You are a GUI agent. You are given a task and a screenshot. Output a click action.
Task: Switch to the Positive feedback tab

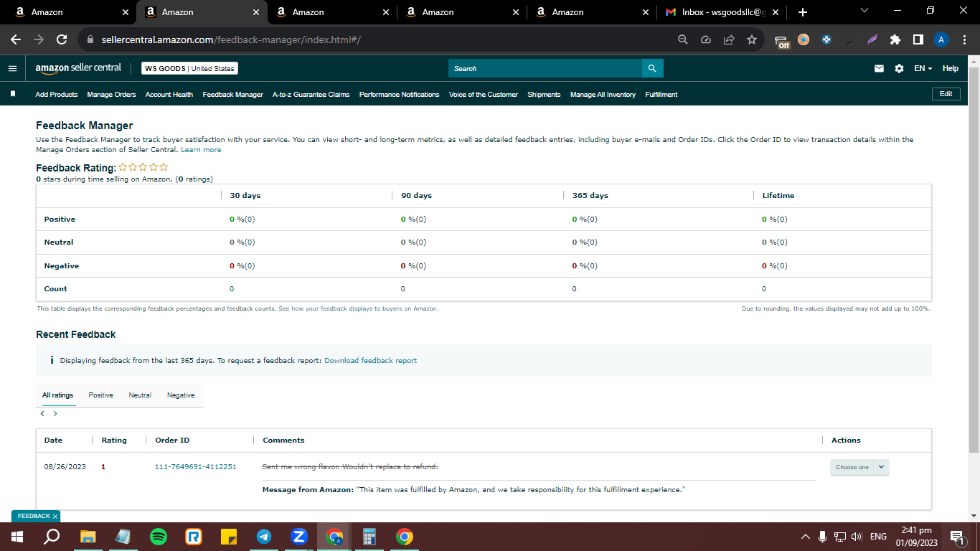[101, 395]
